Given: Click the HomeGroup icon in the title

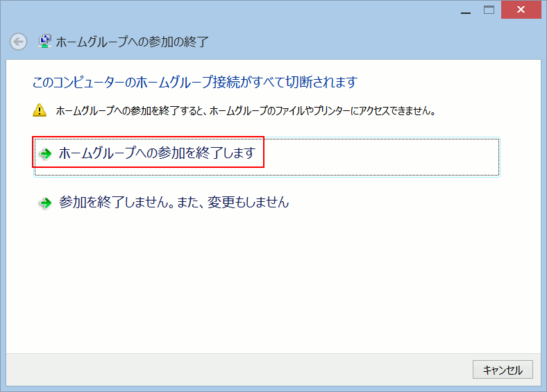Looking at the screenshot, I should (x=44, y=42).
